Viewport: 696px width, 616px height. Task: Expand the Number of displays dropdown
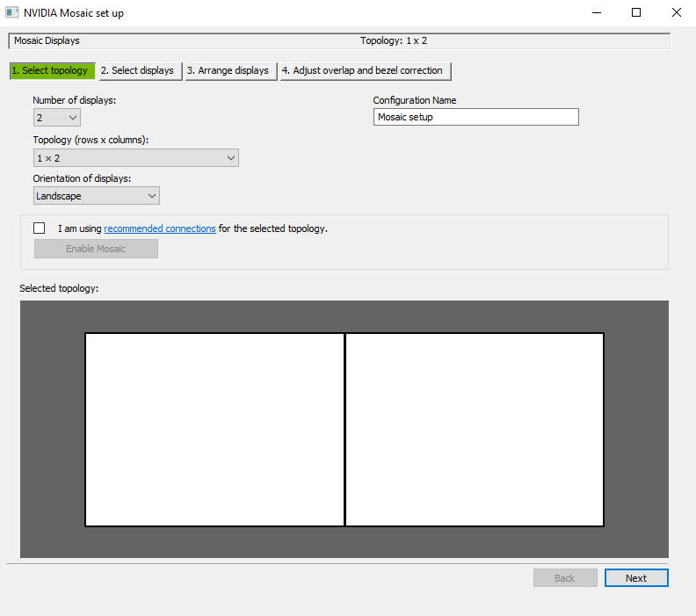click(57, 118)
